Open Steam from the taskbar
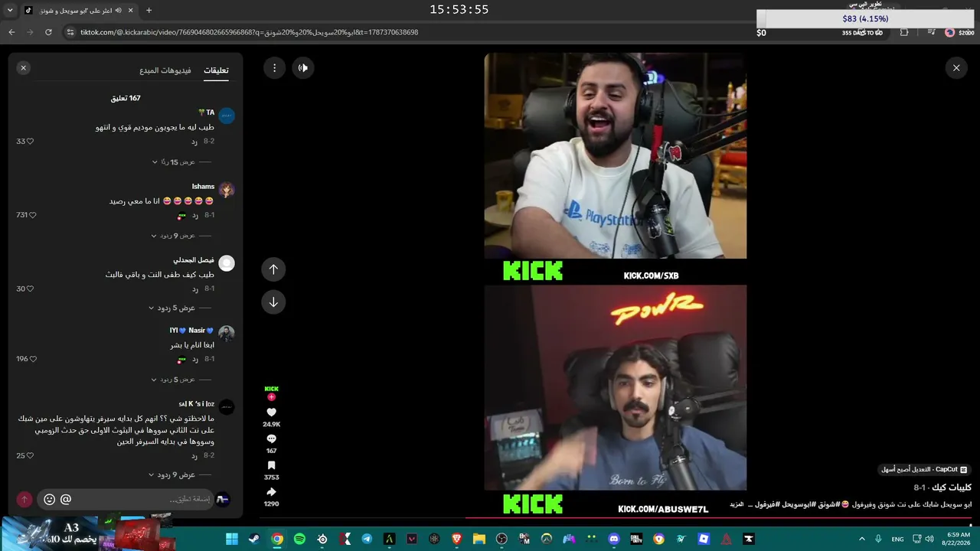Screen dimensions: 980x551 253,539
